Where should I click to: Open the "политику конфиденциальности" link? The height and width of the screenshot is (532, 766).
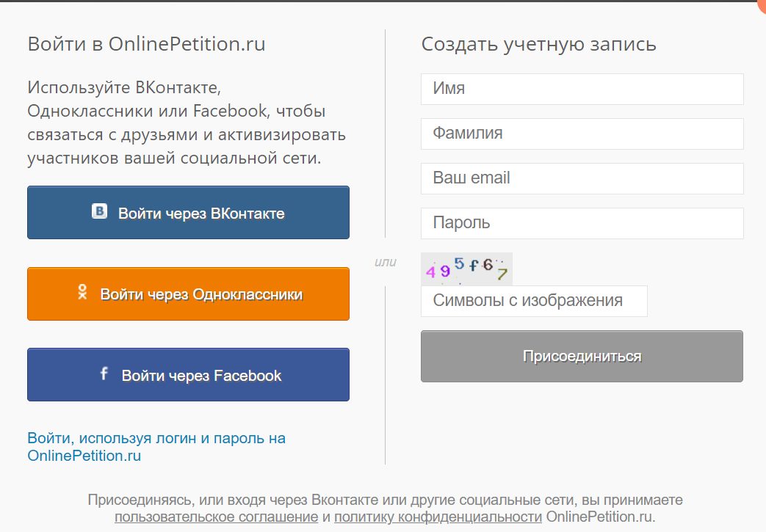click(x=438, y=517)
